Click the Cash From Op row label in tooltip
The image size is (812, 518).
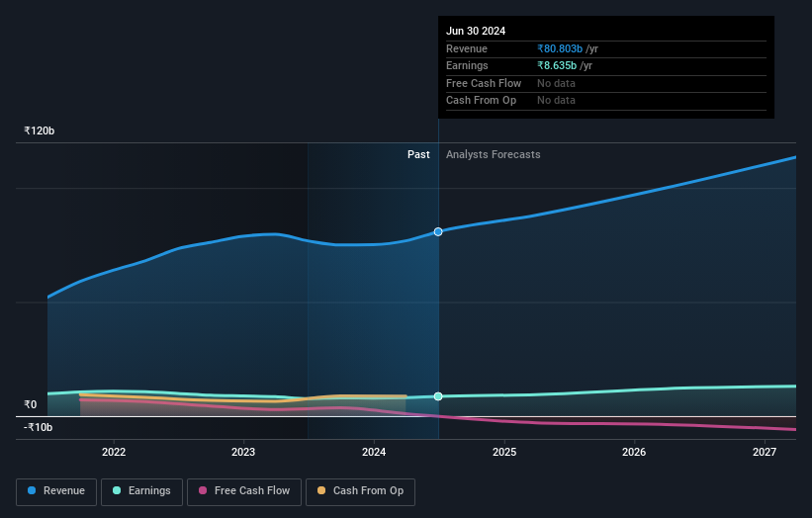(481, 101)
